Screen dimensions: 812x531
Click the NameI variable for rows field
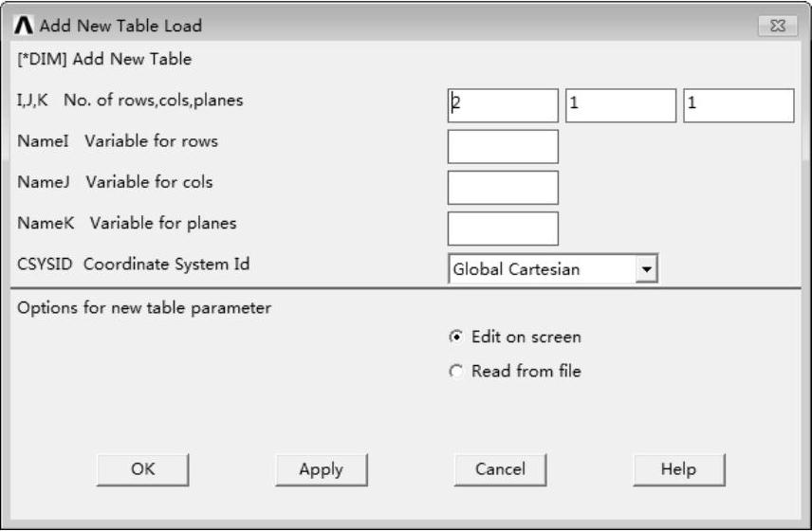tap(503, 147)
